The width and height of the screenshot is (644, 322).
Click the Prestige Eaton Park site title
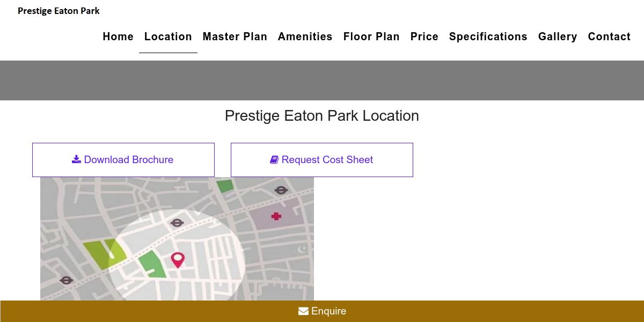pyautogui.click(x=58, y=11)
